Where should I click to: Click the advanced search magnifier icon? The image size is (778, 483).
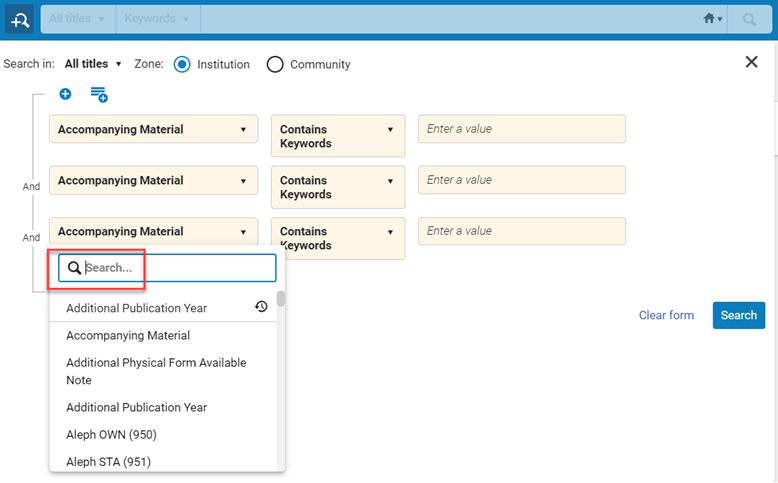pos(19,19)
